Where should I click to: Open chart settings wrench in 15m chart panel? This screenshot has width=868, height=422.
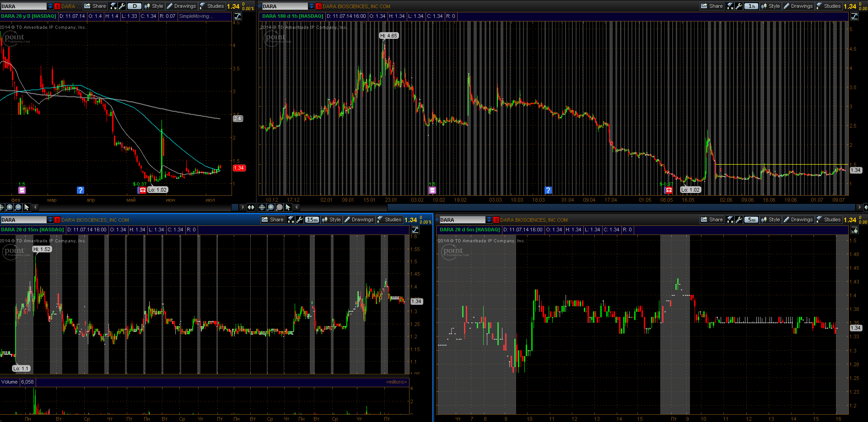[x=300, y=219]
